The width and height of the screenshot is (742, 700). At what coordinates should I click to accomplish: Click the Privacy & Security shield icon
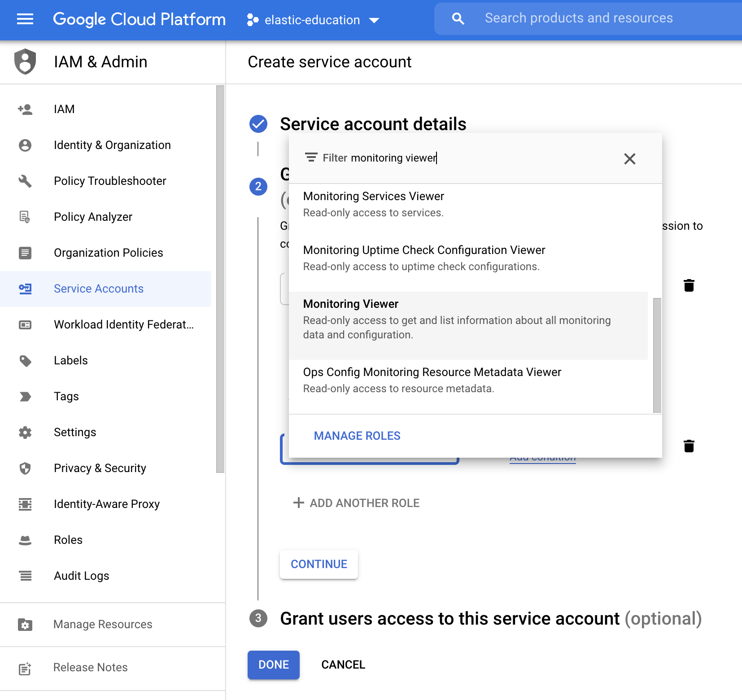pyautogui.click(x=25, y=468)
